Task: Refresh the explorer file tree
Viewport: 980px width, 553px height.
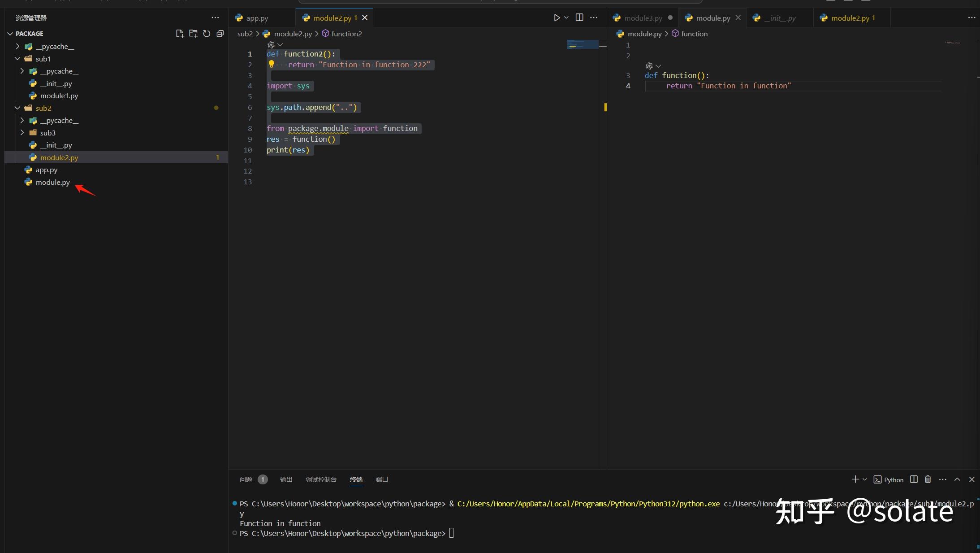Action: [207, 34]
